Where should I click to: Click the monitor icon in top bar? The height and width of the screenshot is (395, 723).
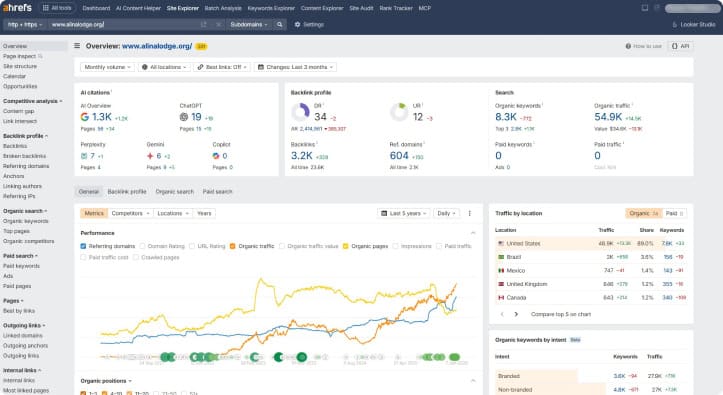point(645,8)
